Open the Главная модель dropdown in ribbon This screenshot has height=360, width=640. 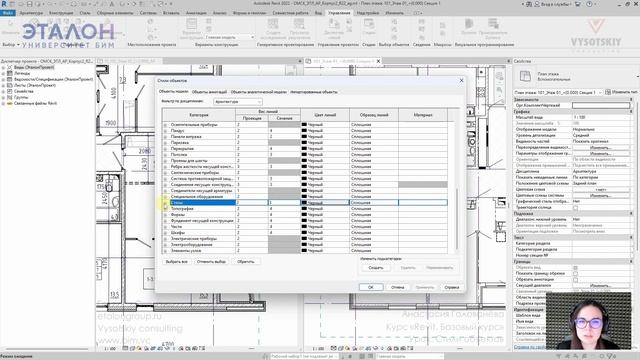point(229,37)
